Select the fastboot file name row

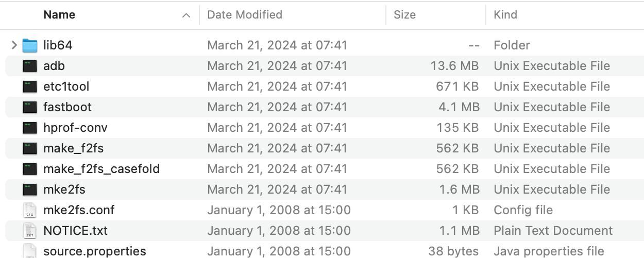pos(325,107)
